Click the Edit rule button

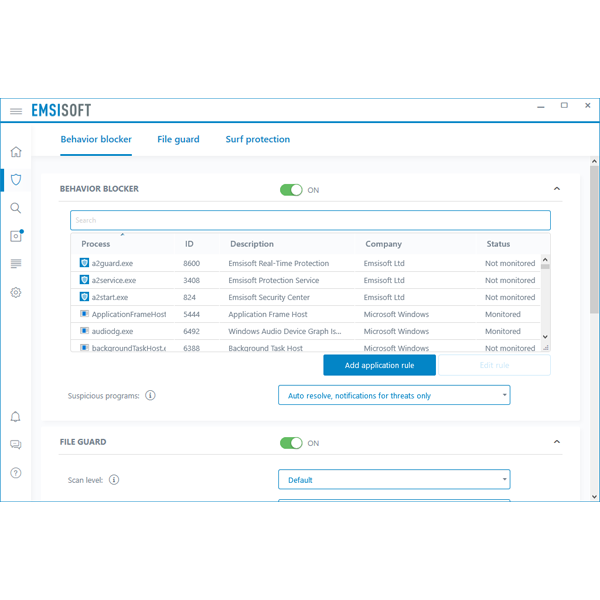[x=494, y=365]
